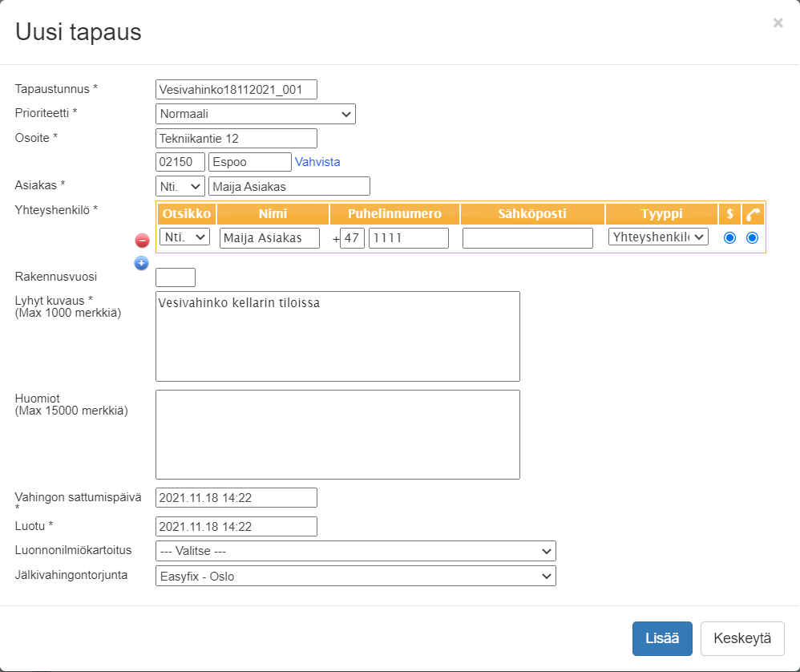Open contact row Otsikko title dropdown
Image resolution: width=800 pixels, height=672 pixels.
click(184, 237)
